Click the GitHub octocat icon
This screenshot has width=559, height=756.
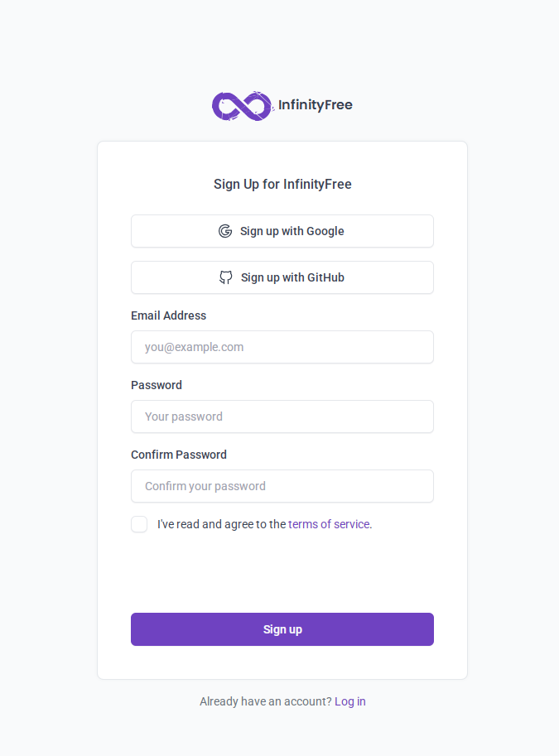pyautogui.click(x=226, y=277)
